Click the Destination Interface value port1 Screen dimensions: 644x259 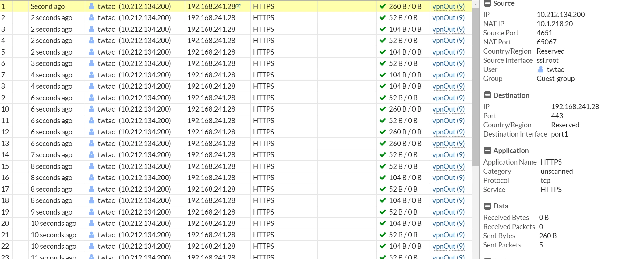pos(559,134)
